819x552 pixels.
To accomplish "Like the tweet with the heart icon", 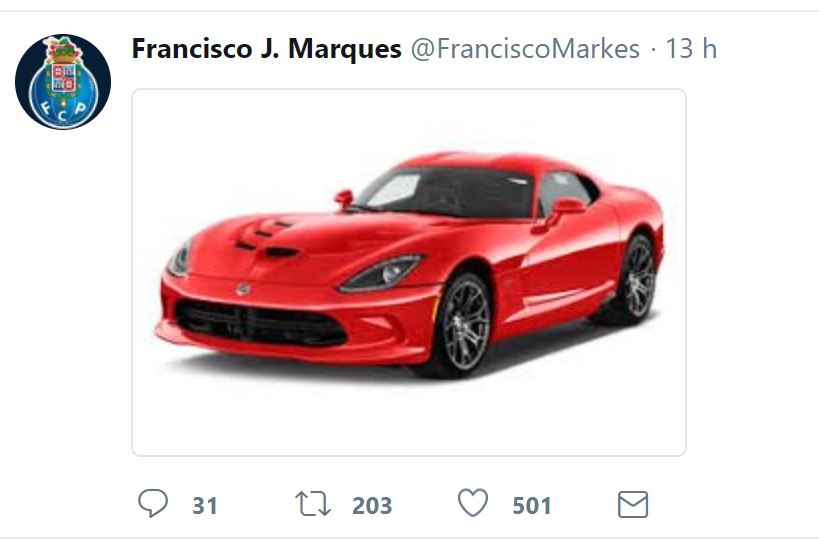I will click(x=473, y=503).
